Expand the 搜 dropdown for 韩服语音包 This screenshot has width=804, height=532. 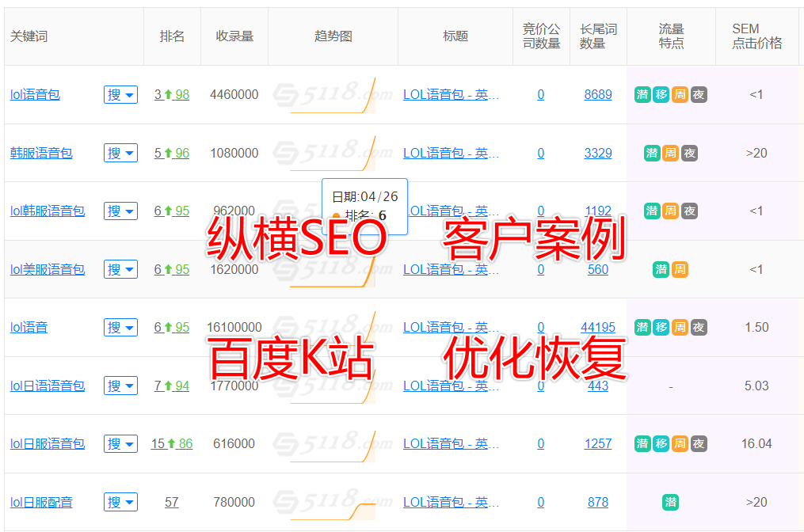point(120,152)
